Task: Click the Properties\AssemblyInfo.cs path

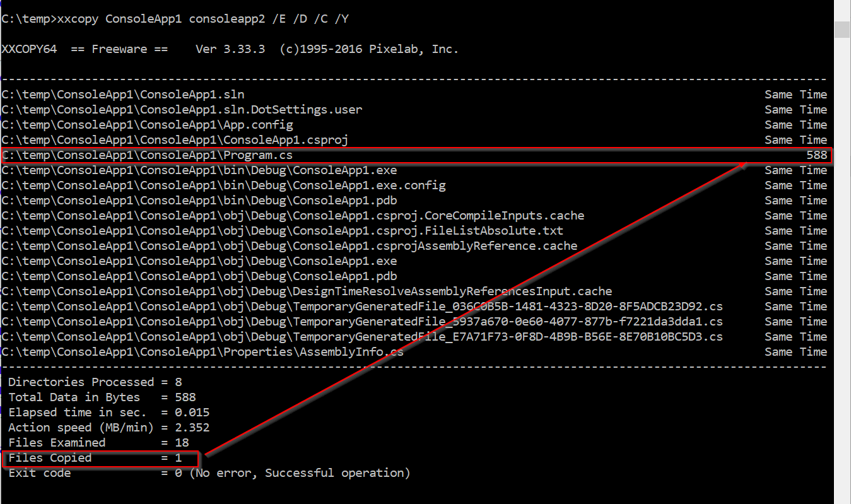Action: click(202, 352)
